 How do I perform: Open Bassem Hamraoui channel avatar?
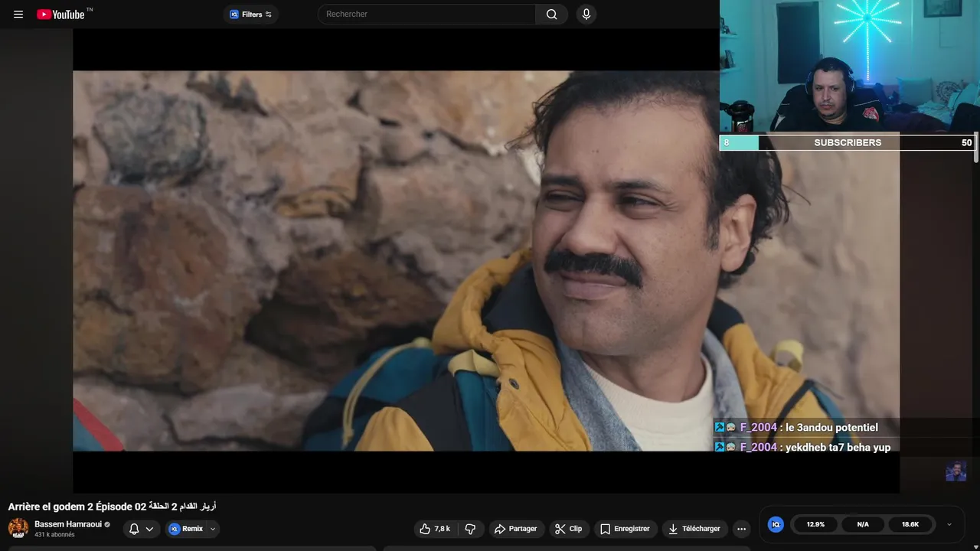coord(18,528)
